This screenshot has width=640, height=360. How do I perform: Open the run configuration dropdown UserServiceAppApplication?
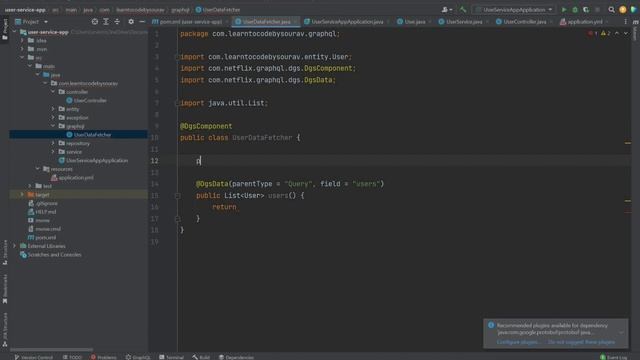pos(514,9)
